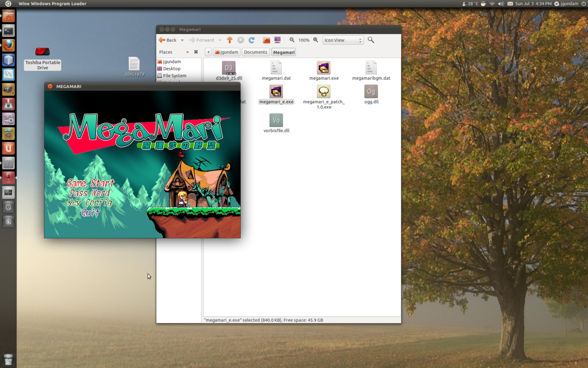588x368 pixels.
Task: Open the Wine launcher icon
Action: (x=8, y=178)
